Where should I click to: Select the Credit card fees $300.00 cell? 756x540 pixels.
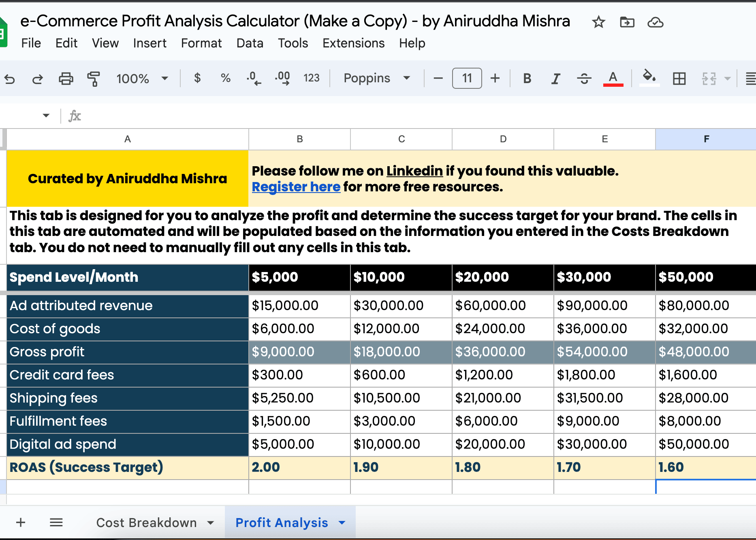(x=300, y=375)
